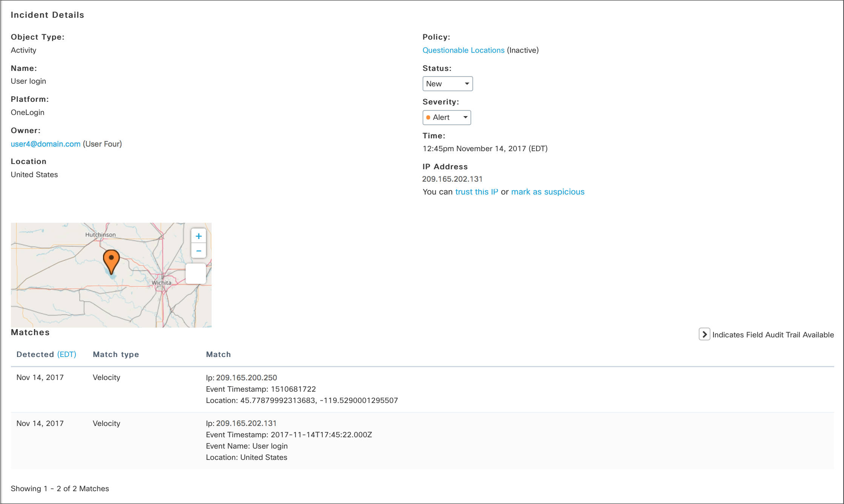Click the trust this IP link
Image resolution: width=844 pixels, height=504 pixels.
pyautogui.click(x=477, y=192)
